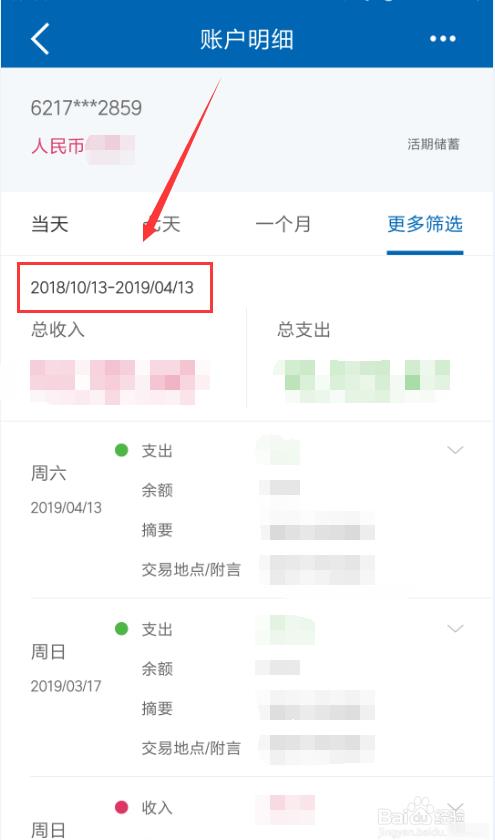The image size is (495, 840).
Task: Tap the back arrow icon
Action: [x=40, y=39]
